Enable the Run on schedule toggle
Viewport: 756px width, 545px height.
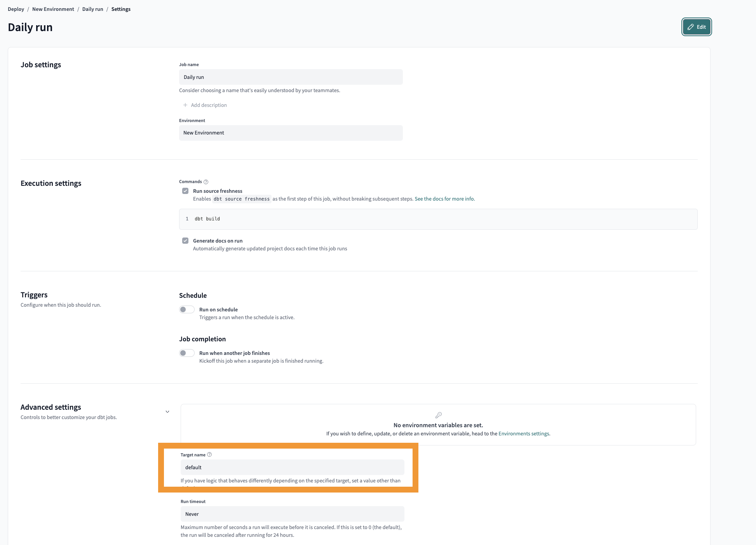[x=186, y=309]
